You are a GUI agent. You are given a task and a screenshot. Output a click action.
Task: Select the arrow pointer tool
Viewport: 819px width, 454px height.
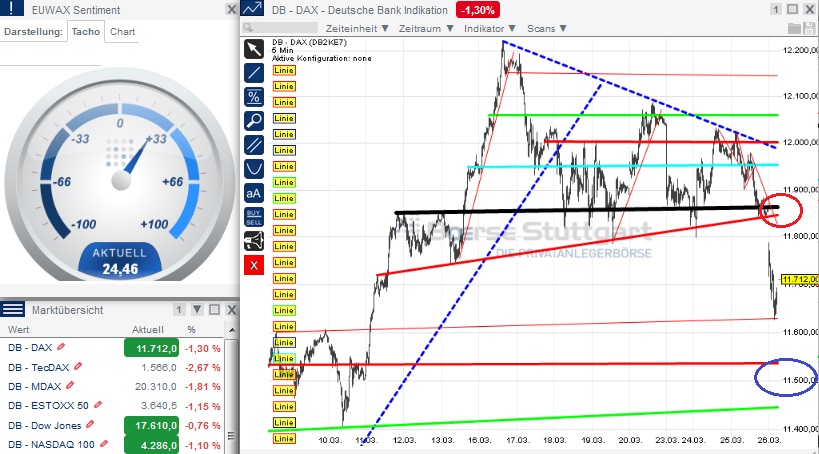click(x=254, y=49)
